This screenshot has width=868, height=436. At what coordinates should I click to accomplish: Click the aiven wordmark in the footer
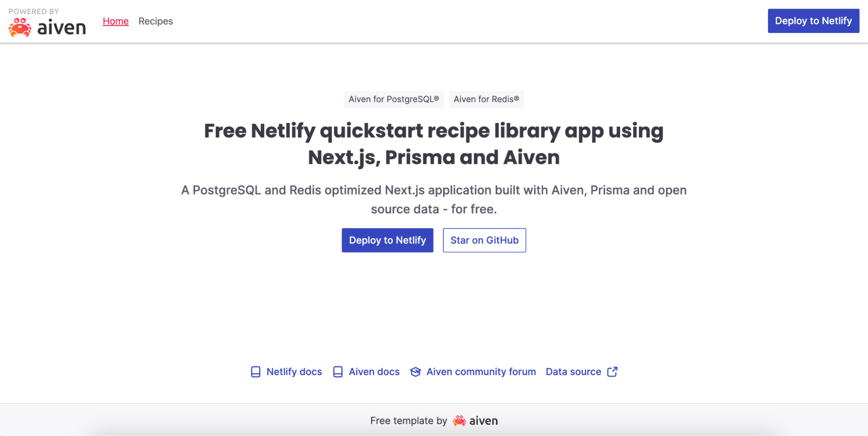(x=484, y=421)
